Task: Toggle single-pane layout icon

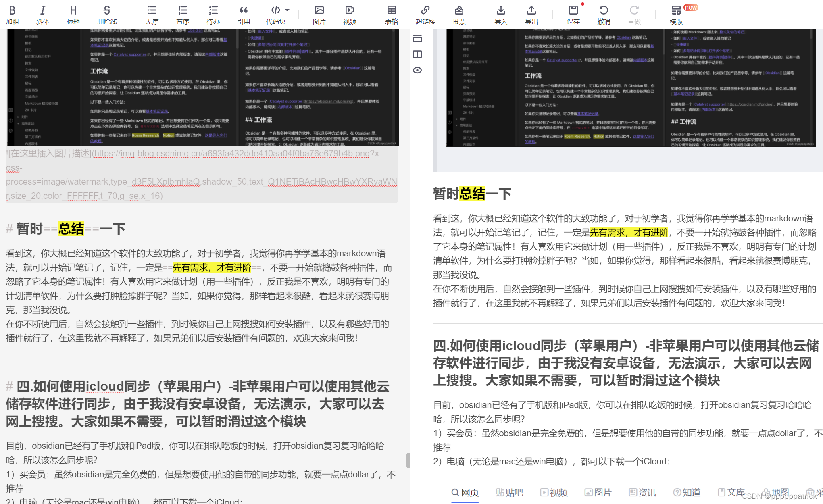Action: (x=417, y=39)
